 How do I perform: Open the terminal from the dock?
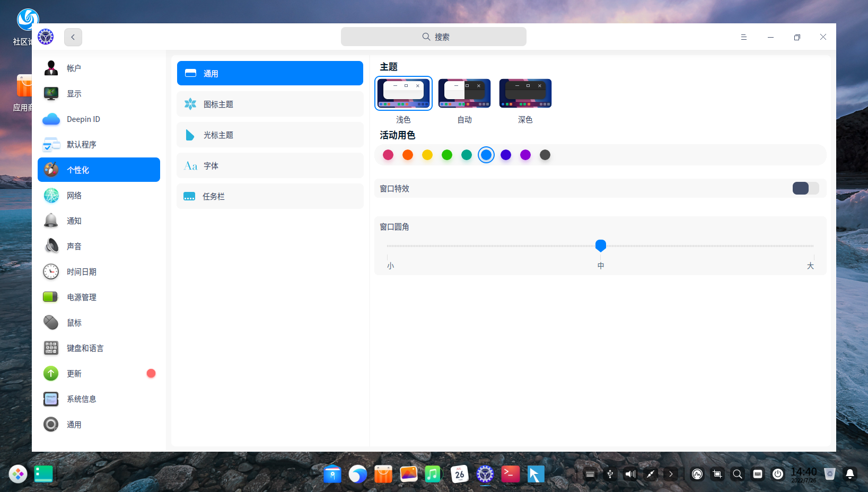[511, 474]
